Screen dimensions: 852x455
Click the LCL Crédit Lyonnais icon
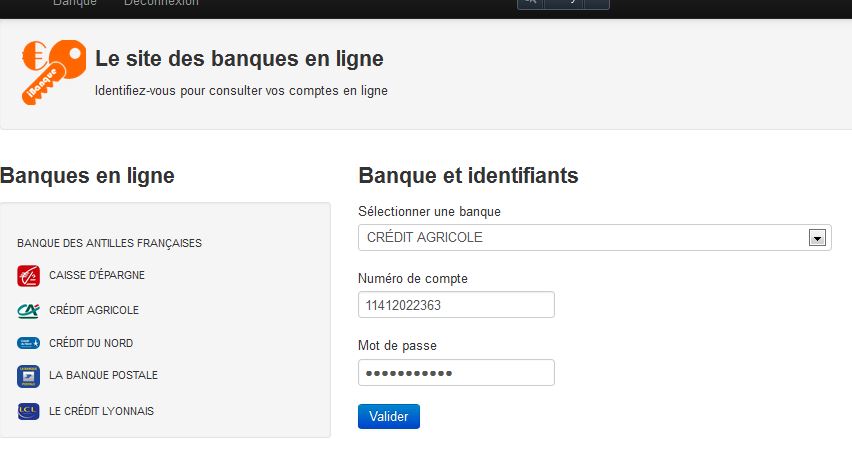(x=28, y=411)
